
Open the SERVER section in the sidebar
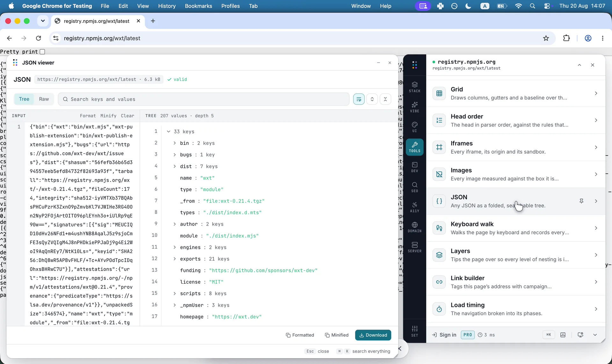(x=414, y=247)
